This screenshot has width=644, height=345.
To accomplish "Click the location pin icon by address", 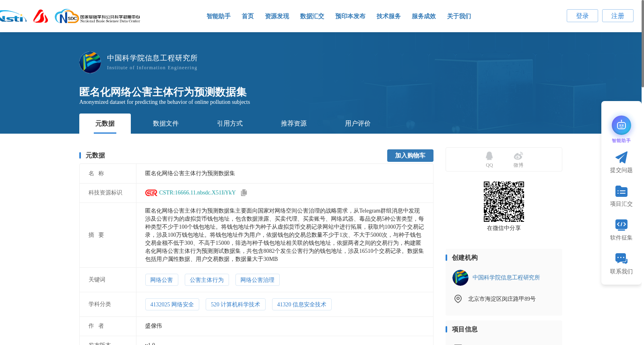I will [458, 299].
